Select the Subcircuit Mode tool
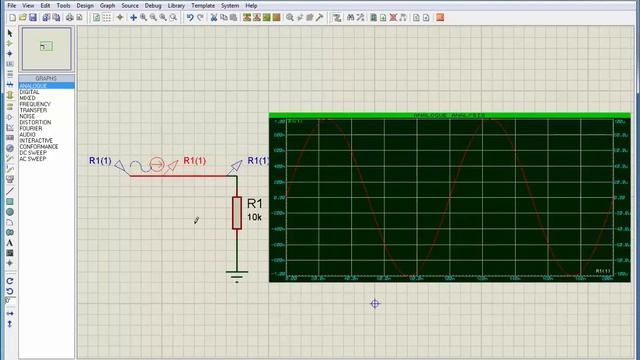Screen dimensions: 640x360 point(10,95)
